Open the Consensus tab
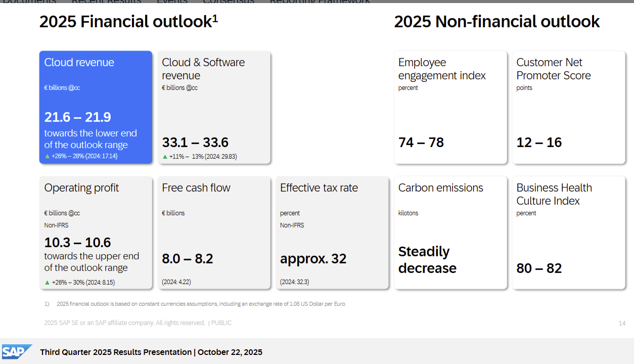The width and height of the screenshot is (634, 364). click(x=229, y=2)
